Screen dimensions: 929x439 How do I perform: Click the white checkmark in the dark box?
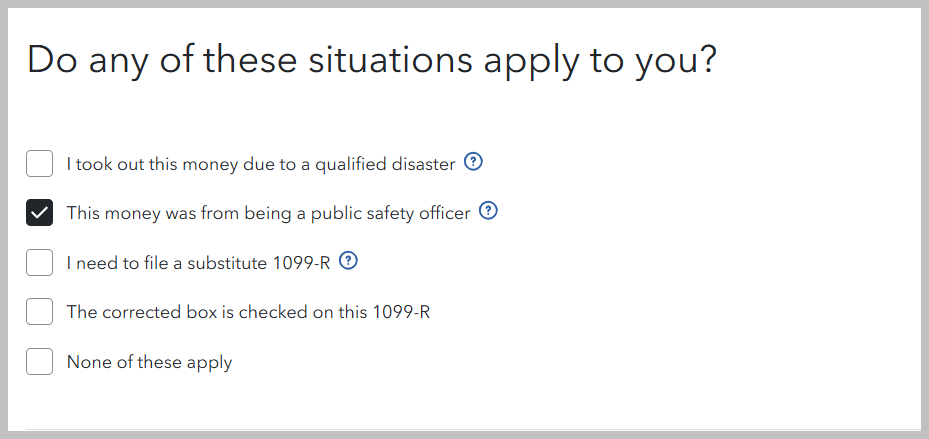[x=39, y=213]
